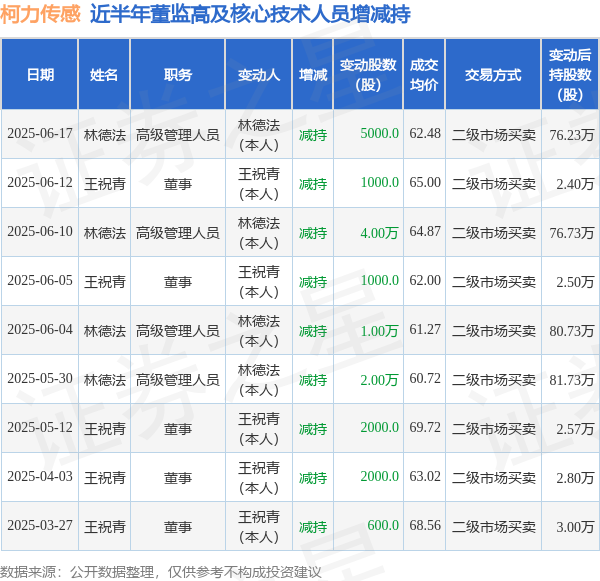Select the 增减 column header

pyautogui.click(x=313, y=75)
